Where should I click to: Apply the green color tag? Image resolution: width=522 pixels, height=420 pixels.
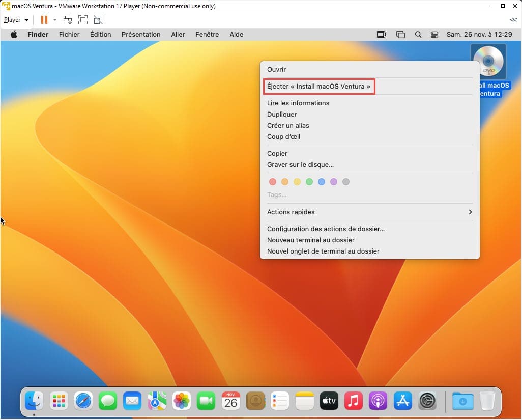click(x=309, y=182)
